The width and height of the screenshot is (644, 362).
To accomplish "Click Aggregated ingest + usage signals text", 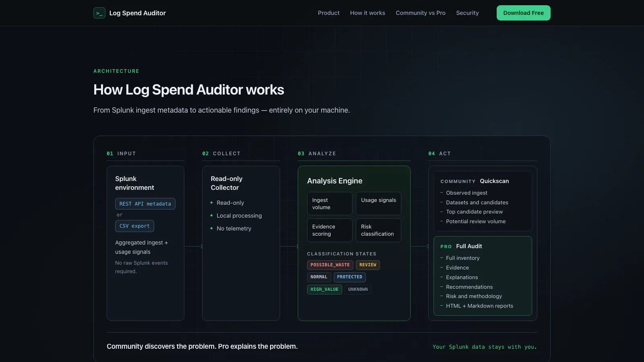I will (x=142, y=247).
